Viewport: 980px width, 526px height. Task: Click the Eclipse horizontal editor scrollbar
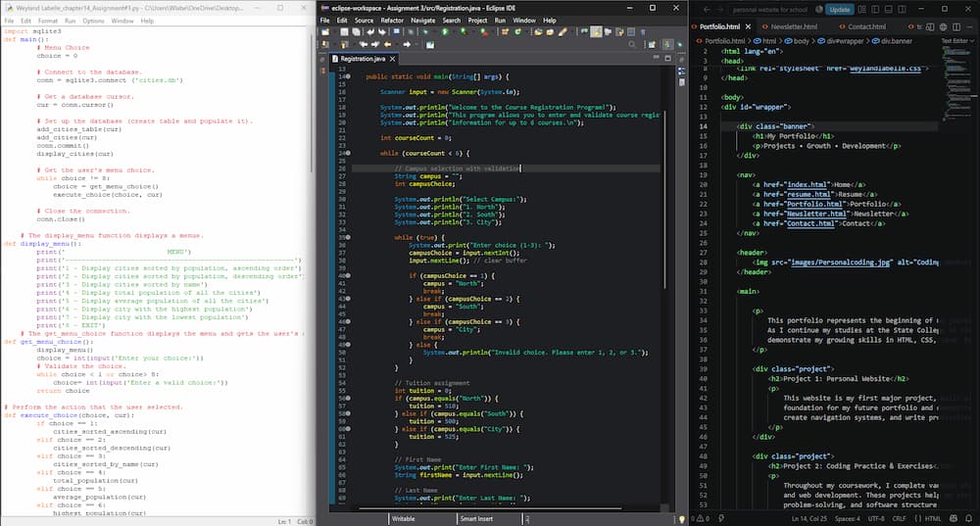491,508
